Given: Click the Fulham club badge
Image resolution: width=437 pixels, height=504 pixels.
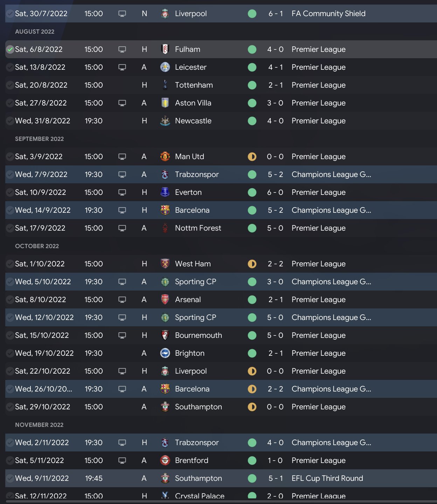Looking at the screenshot, I should [165, 49].
